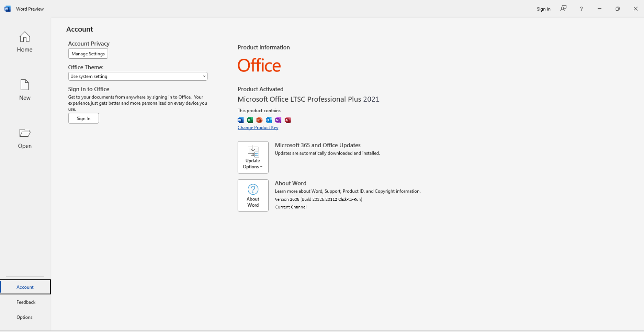Click Manage Settings button
The height and width of the screenshot is (332, 644).
pyautogui.click(x=88, y=54)
